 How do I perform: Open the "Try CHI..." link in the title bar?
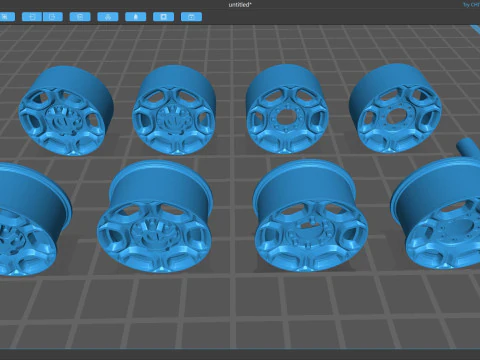(x=471, y=5)
